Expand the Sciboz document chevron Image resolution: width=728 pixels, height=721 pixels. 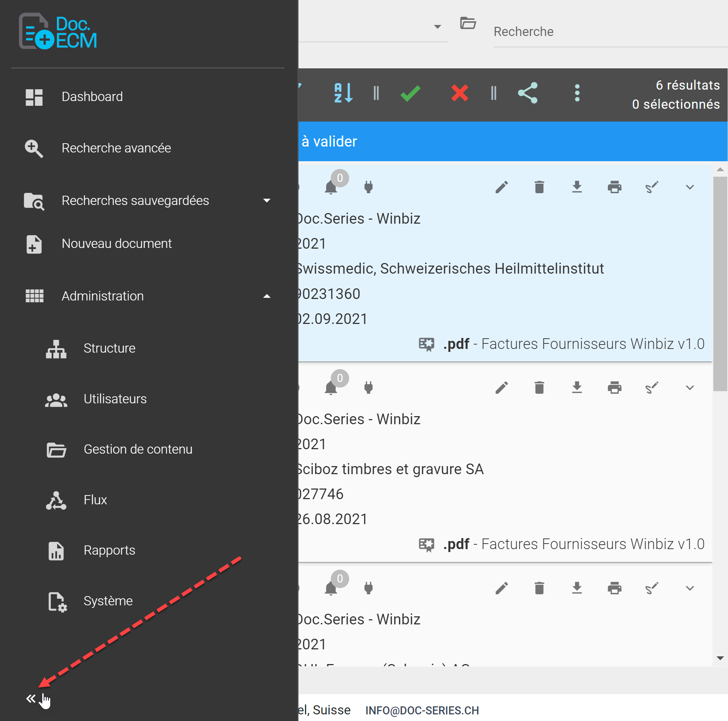coord(690,388)
